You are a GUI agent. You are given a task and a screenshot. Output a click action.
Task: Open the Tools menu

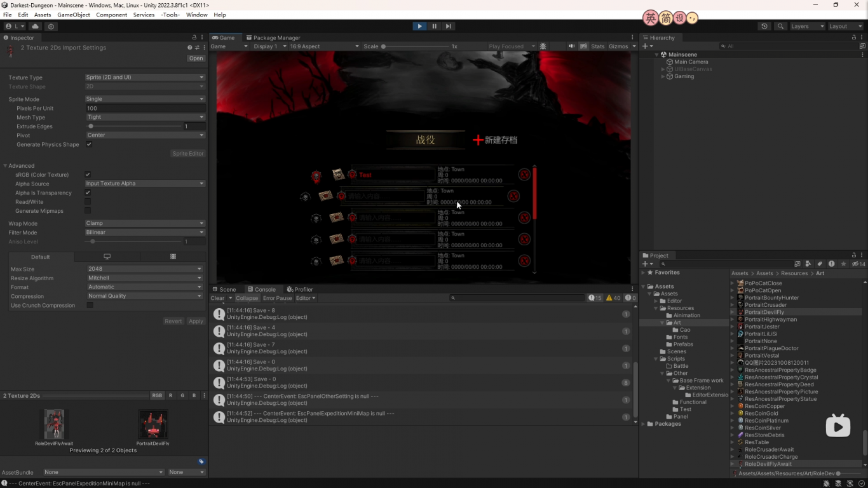tap(170, 15)
